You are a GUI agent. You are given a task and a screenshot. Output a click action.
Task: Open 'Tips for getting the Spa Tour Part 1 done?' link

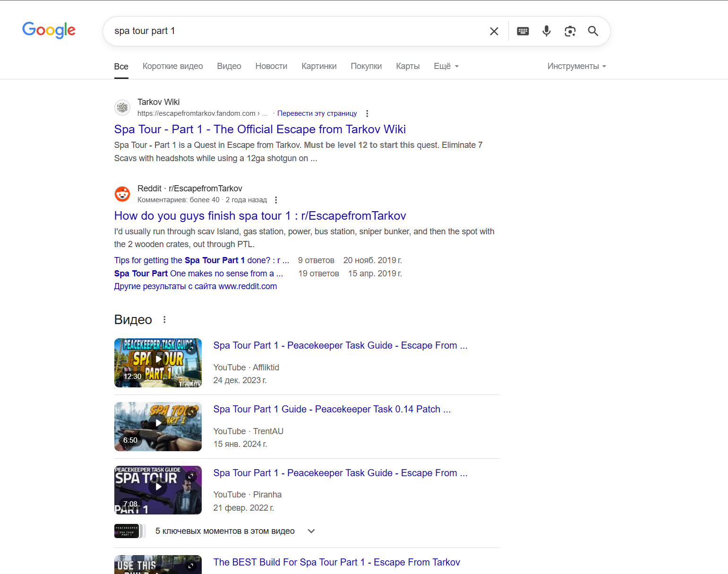click(202, 260)
